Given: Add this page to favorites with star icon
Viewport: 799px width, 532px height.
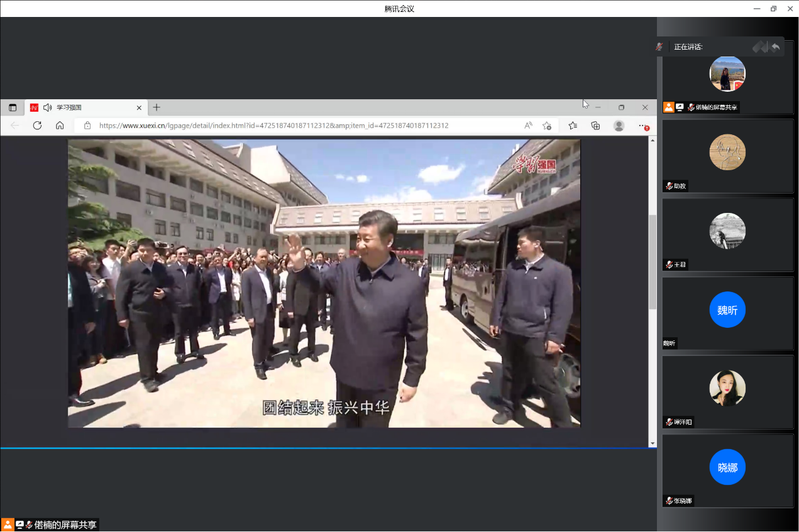Looking at the screenshot, I should pyautogui.click(x=547, y=126).
